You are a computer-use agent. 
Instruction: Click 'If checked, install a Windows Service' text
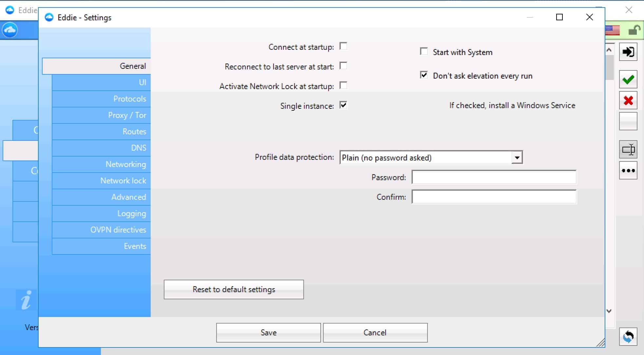click(512, 105)
